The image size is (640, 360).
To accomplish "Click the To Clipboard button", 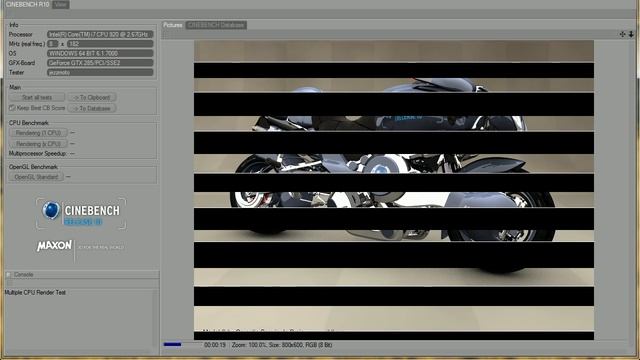I will pos(92,98).
